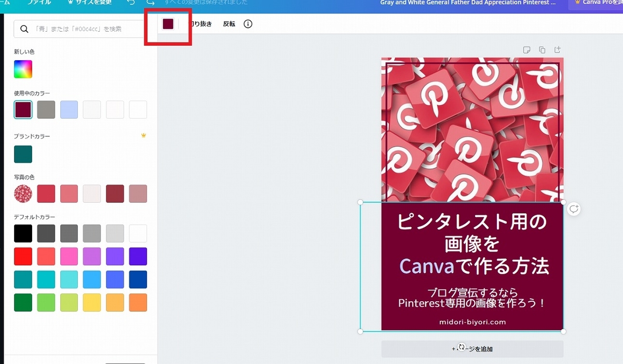This screenshot has width=623, height=364.
Task: Undo the last change with the back arrow
Action: [131, 3]
